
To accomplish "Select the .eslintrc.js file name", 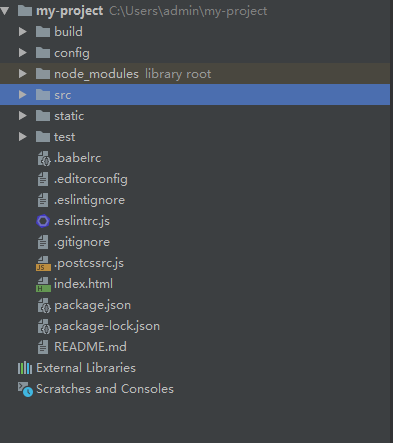I will (82, 221).
